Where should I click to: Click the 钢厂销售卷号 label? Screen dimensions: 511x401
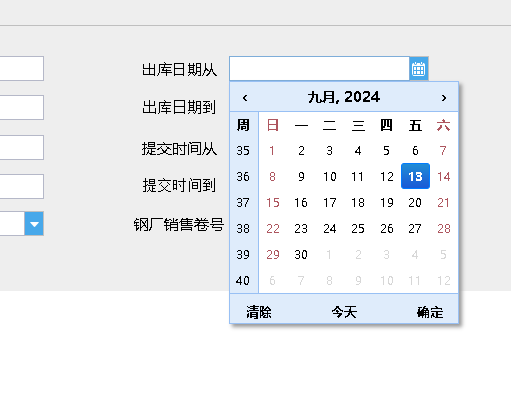tap(179, 224)
